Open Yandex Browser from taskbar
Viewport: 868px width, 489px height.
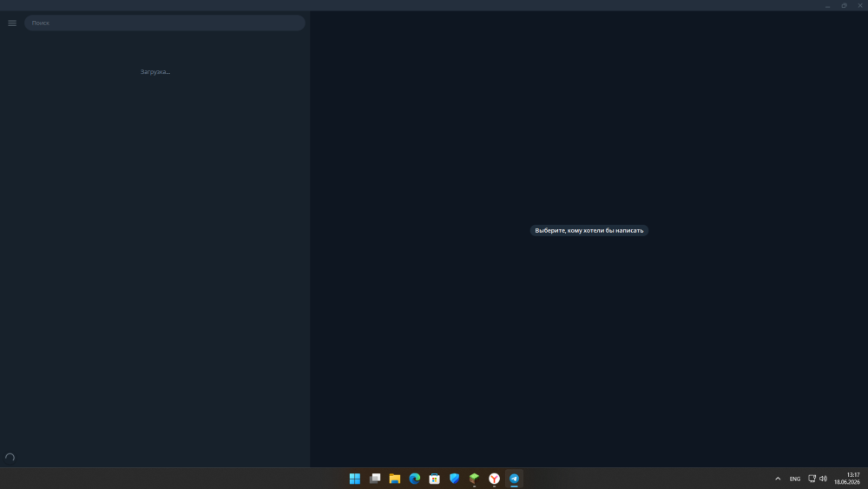[495, 479]
